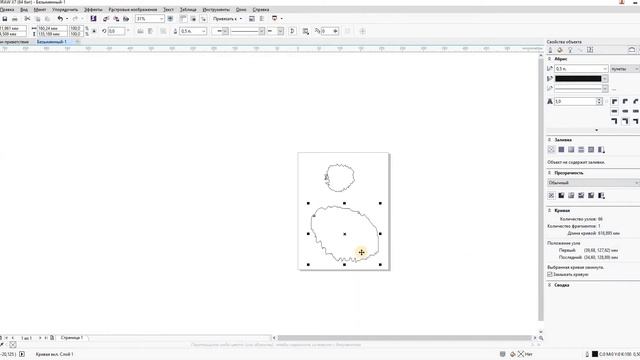Screen dimensions: 640x360
Task: Select the No fill option under Заливка
Action: click(551, 150)
